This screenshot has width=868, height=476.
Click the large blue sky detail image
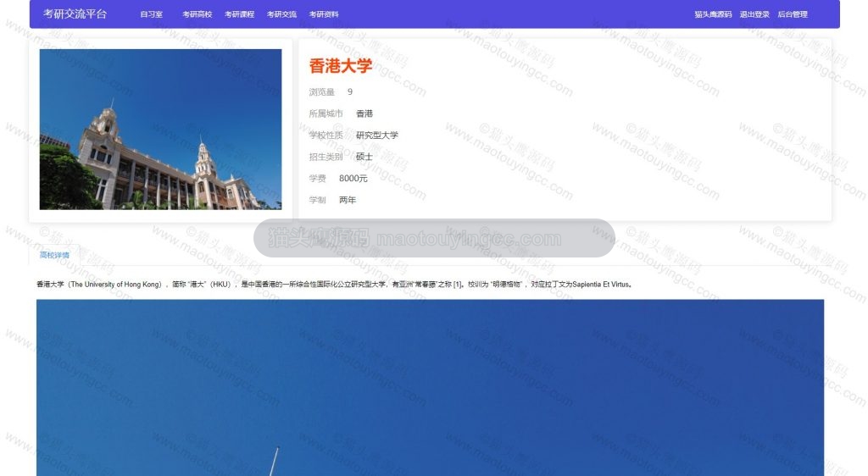pos(430,388)
